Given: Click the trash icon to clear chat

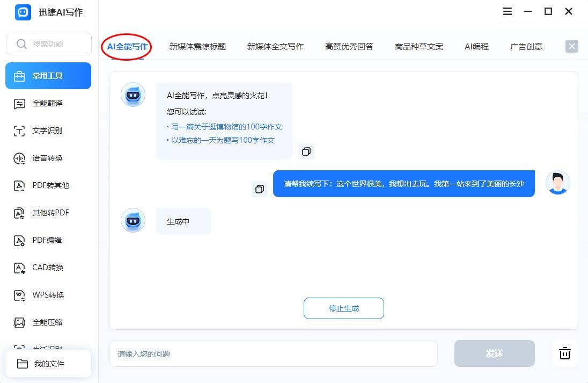Looking at the screenshot, I should point(565,353).
